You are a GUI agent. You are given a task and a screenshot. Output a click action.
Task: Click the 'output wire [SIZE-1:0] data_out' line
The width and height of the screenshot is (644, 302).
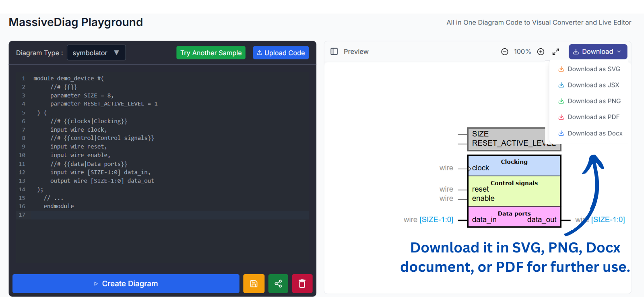click(x=102, y=181)
